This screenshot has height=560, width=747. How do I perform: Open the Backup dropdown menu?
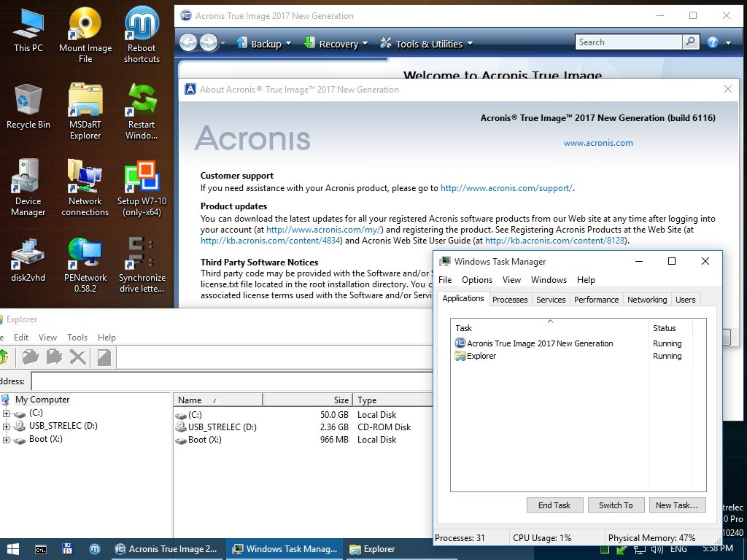tap(263, 44)
